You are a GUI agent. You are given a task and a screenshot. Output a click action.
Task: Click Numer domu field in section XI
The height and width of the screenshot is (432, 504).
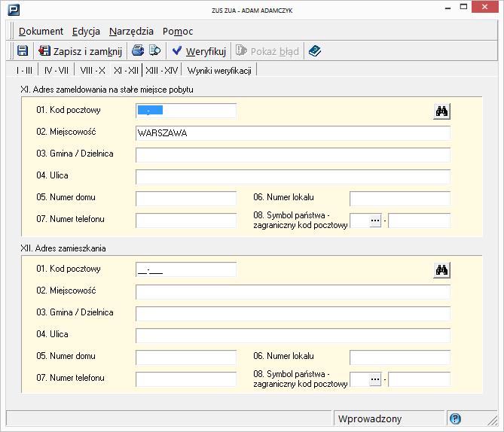point(186,199)
